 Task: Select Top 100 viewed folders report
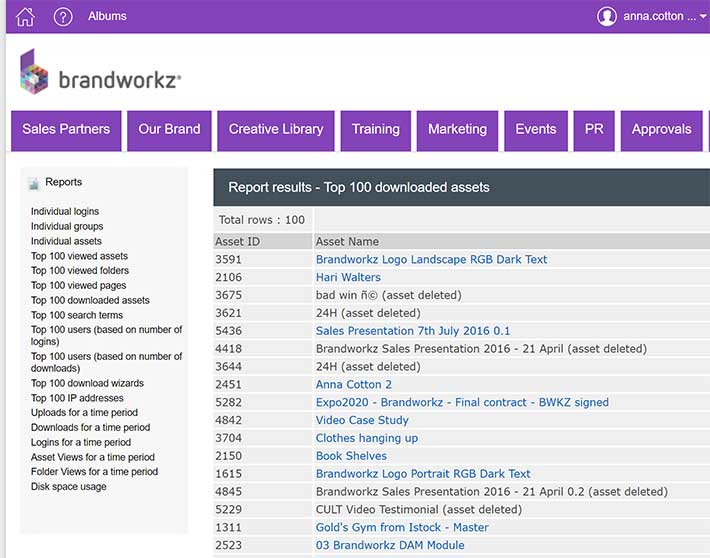click(80, 270)
